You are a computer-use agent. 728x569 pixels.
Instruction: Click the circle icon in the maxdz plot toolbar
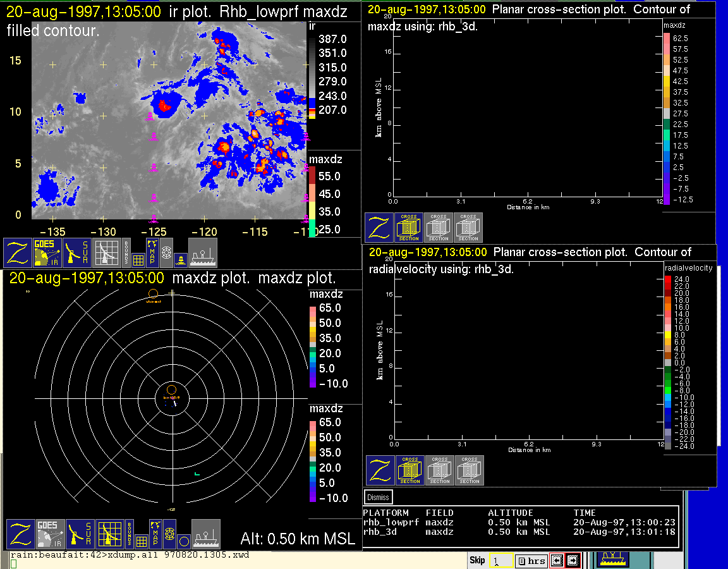coord(183,541)
